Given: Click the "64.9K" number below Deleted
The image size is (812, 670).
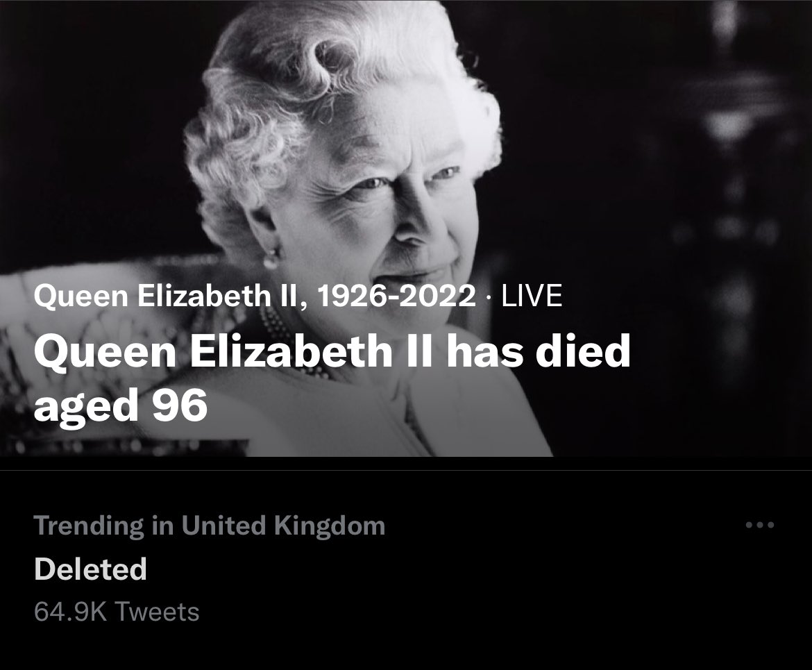Looking at the screenshot, I should 71,612.
